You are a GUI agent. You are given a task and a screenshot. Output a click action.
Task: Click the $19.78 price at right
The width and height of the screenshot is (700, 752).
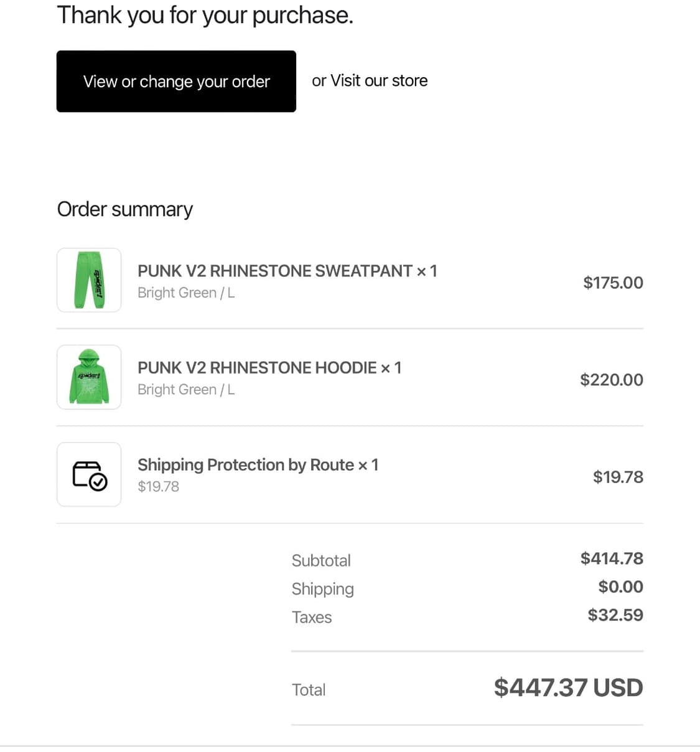[618, 477]
